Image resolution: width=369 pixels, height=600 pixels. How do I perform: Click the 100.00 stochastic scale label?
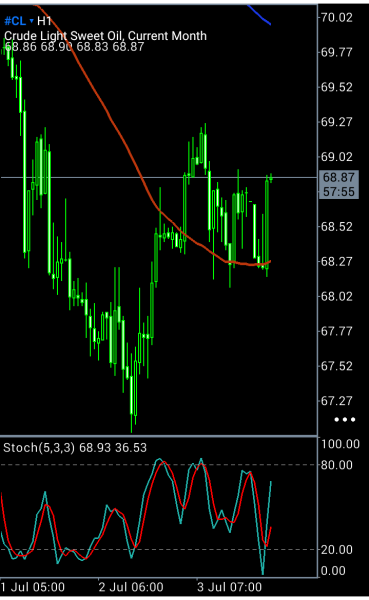[340, 444]
